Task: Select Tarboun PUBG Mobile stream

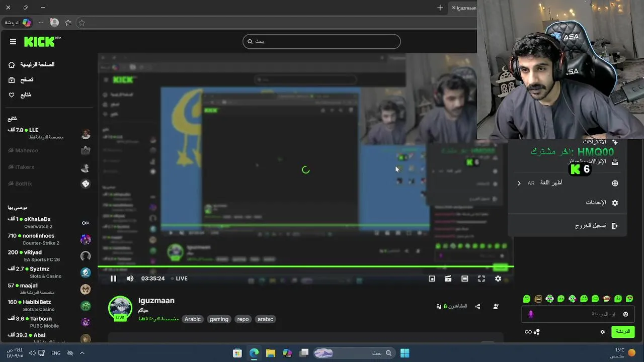Action: click(x=49, y=322)
